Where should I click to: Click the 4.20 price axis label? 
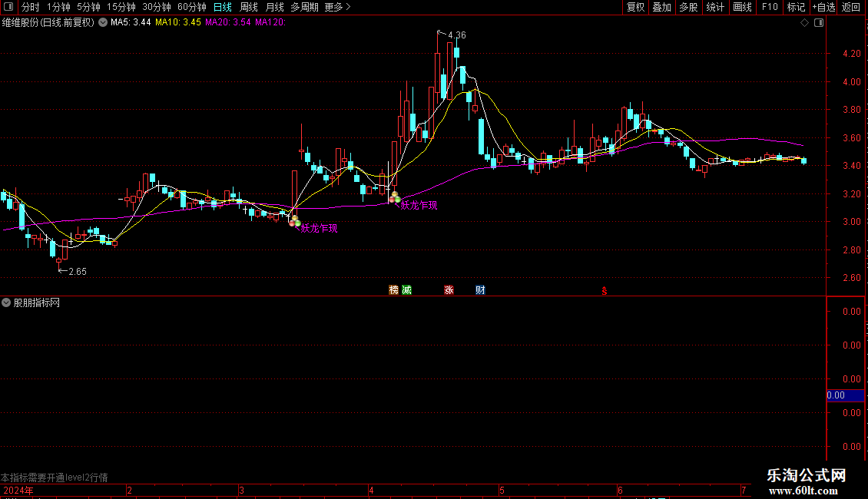coord(851,54)
